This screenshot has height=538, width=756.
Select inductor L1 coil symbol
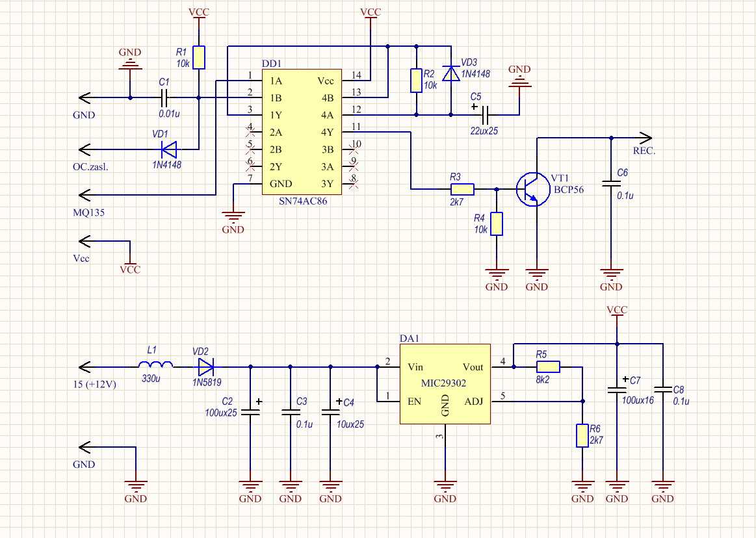click(x=156, y=365)
